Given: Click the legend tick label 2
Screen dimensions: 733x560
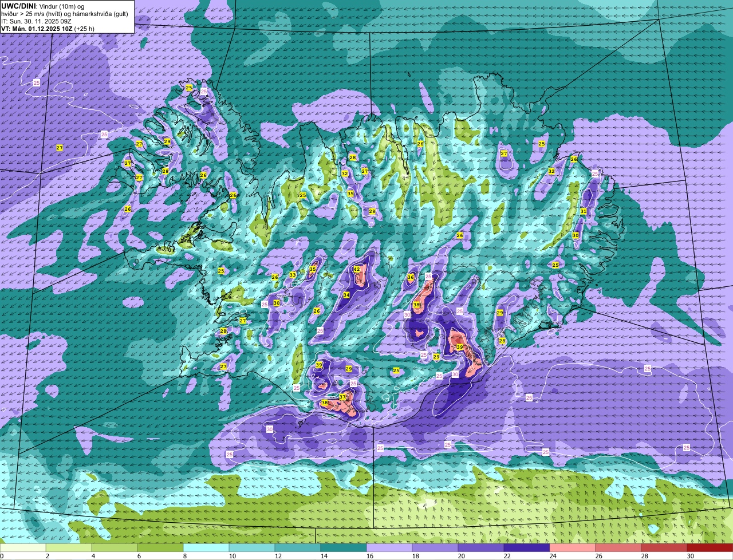Looking at the screenshot, I should (47, 556).
